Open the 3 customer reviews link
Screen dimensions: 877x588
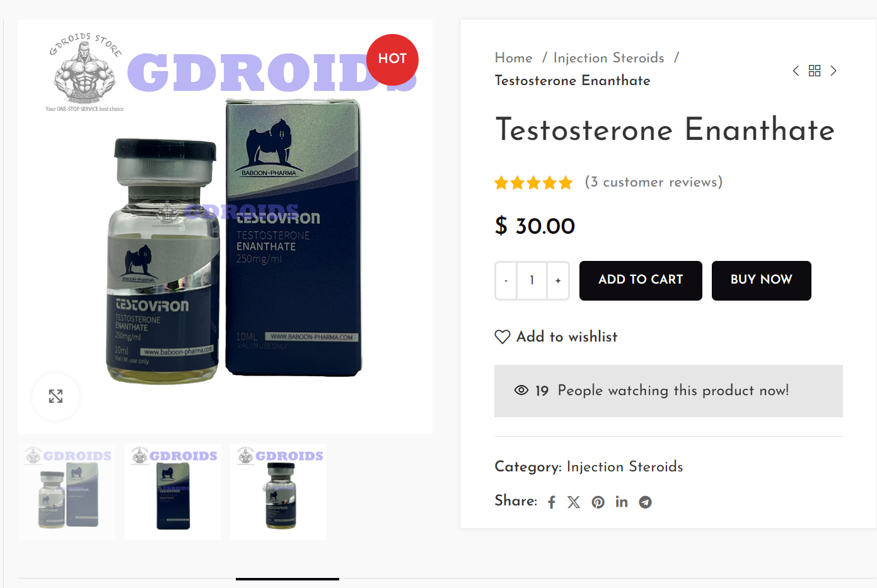click(654, 182)
